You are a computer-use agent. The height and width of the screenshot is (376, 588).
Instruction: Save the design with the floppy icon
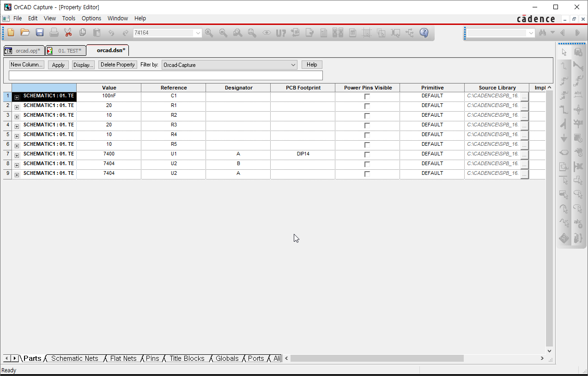(40, 33)
